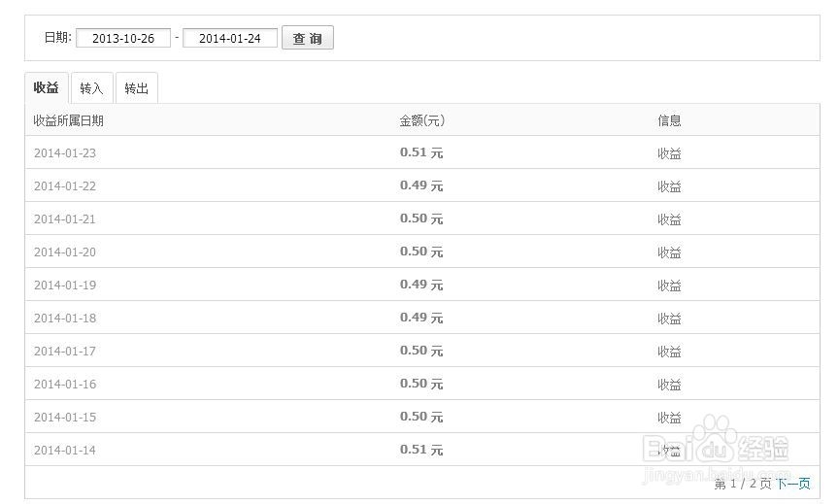
Task: Click the 0.49 元 amount for 2014-01-19
Action: pos(421,285)
